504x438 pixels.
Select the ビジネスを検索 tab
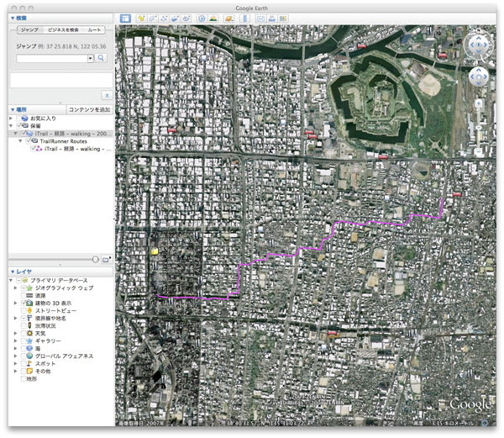(x=63, y=30)
